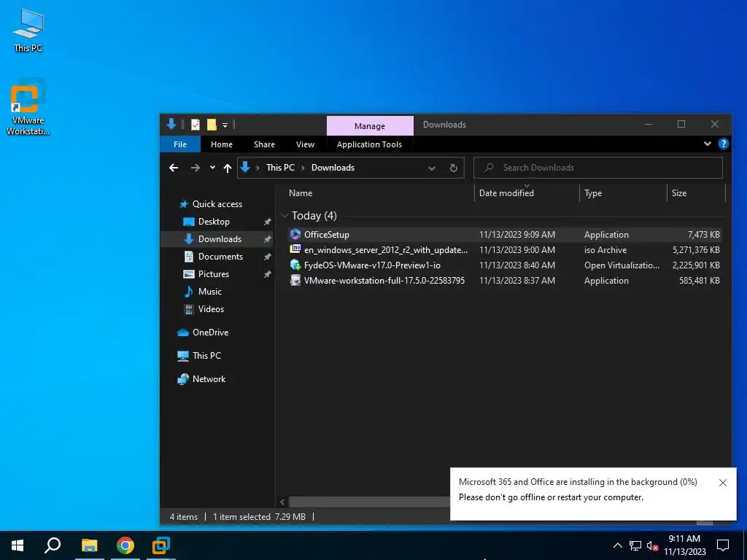
Task: Open the Windows Start menu
Action: (18, 545)
